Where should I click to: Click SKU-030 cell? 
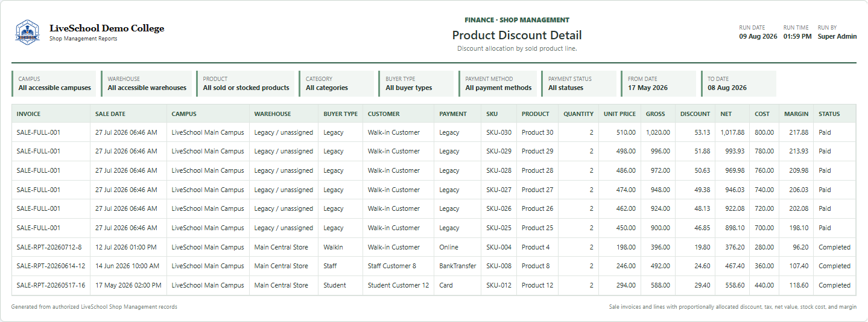pos(499,132)
